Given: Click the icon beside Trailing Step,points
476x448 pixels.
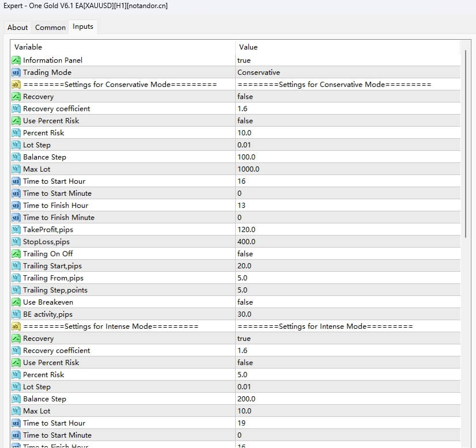Looking at the screenshot, I should [16, 290].
